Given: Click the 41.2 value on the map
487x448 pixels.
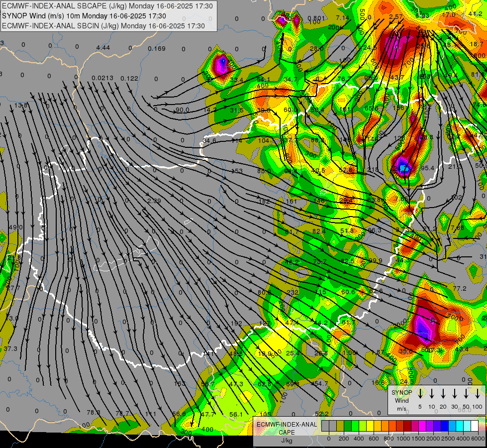Looking at the screenshot, I should pos(476,13).
